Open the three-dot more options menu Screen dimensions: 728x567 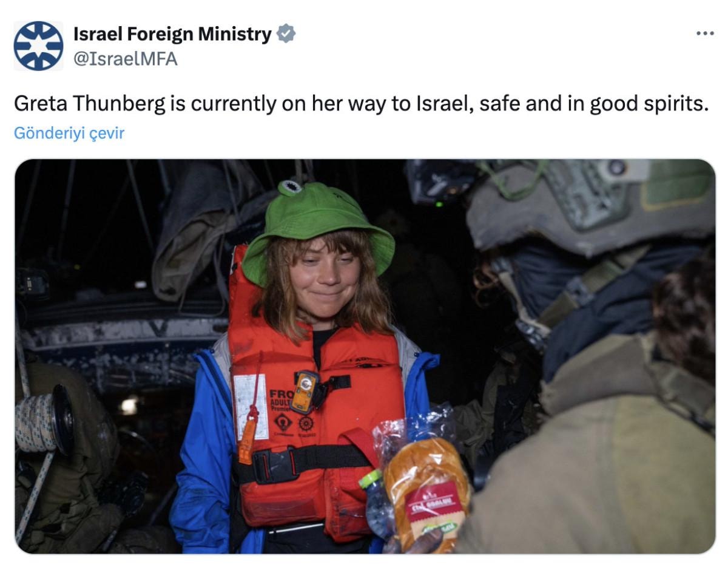tap(705, 33)
